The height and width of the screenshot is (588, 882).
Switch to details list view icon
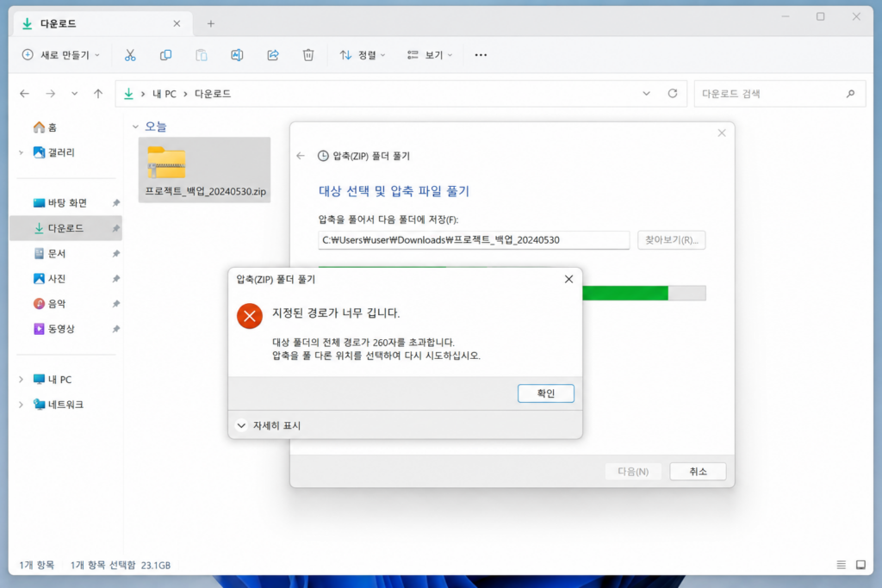[841, 565]
